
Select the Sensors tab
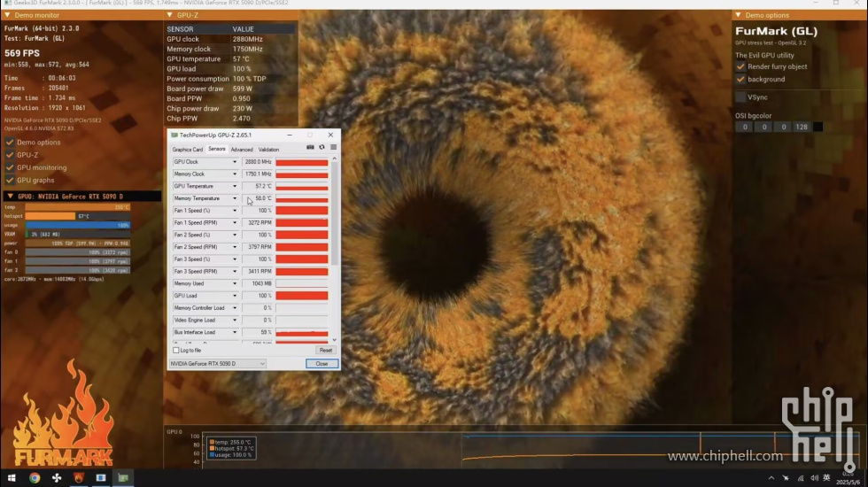point(216,149)
